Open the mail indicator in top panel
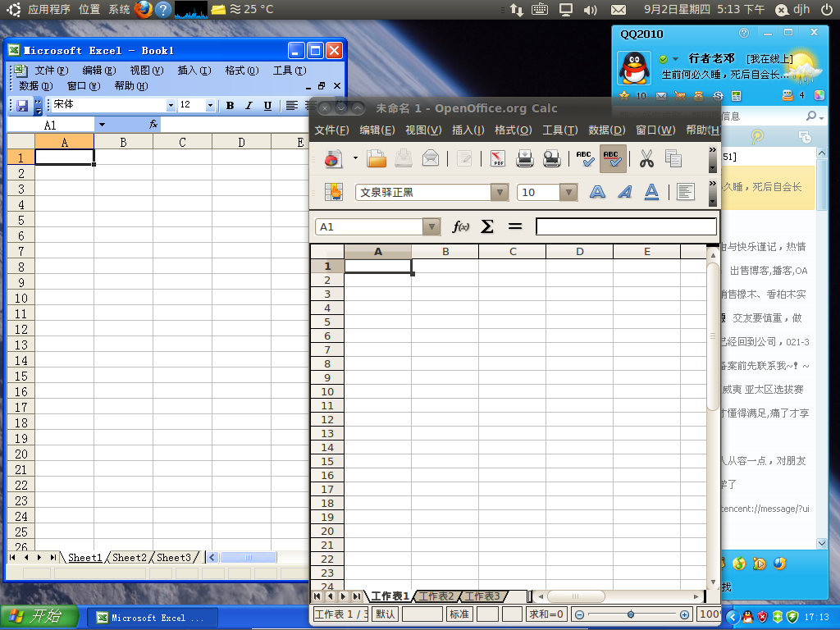This screenshot has width=840, height=630. click(x=619, y=10)
